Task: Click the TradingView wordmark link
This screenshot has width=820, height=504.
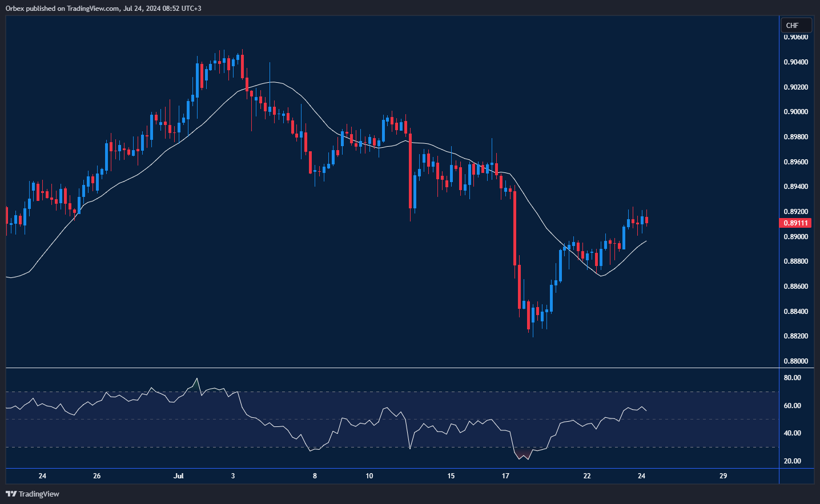Action: tap(38, 494)
